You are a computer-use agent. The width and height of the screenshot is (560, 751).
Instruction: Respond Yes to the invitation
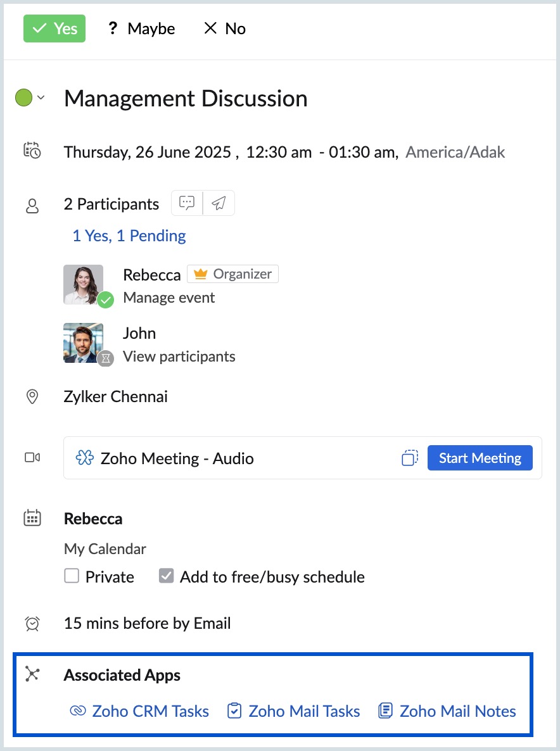(x=54, y=28)
